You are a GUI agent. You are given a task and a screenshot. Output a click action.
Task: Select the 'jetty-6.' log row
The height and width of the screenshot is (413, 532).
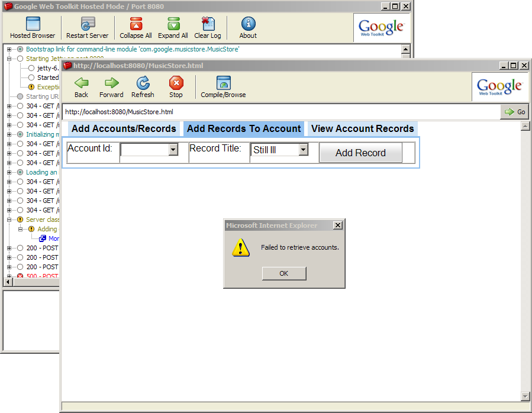tap(48, 68)
